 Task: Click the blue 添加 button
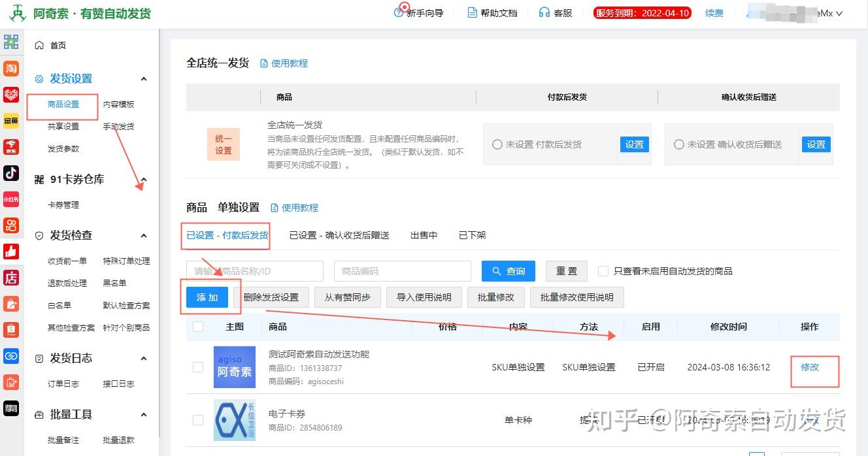[207, 297]
